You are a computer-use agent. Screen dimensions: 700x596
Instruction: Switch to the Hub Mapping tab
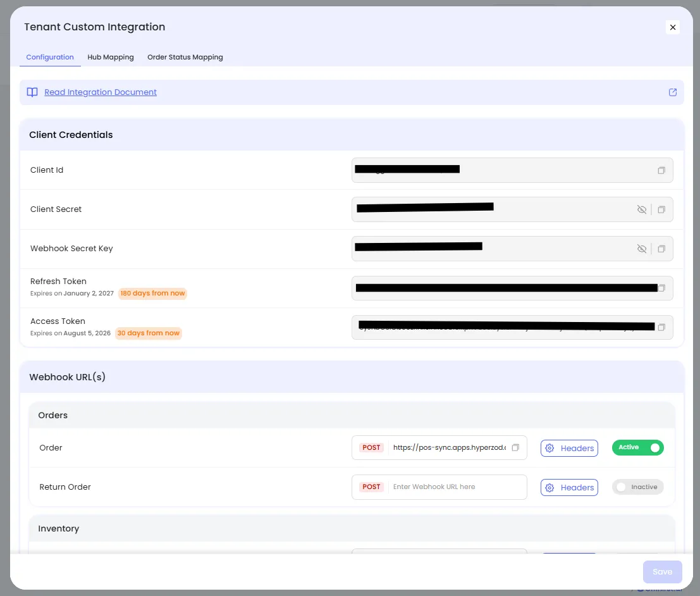(111, 57)
